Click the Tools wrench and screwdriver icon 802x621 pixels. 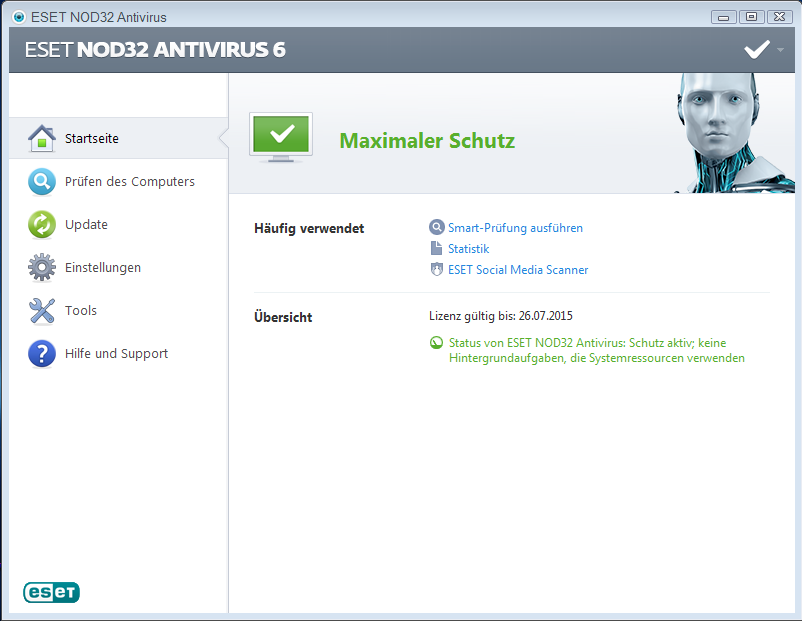(42, 310)
